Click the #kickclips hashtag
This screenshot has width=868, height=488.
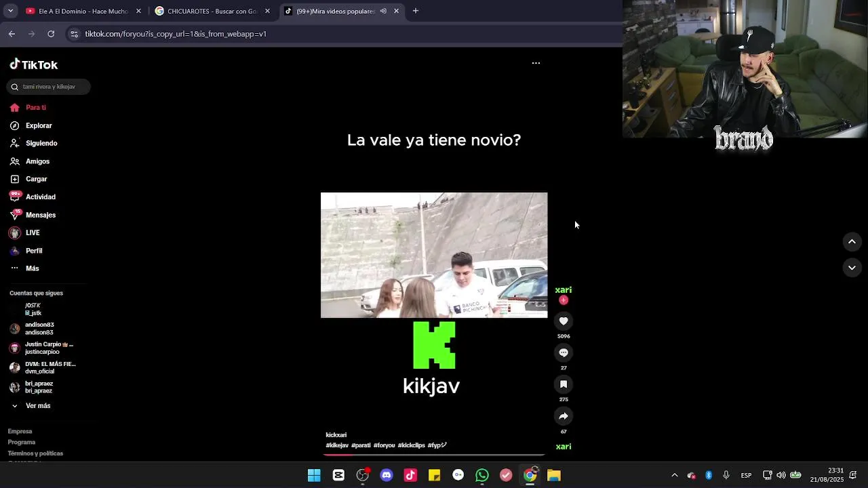tap(411, 445)
